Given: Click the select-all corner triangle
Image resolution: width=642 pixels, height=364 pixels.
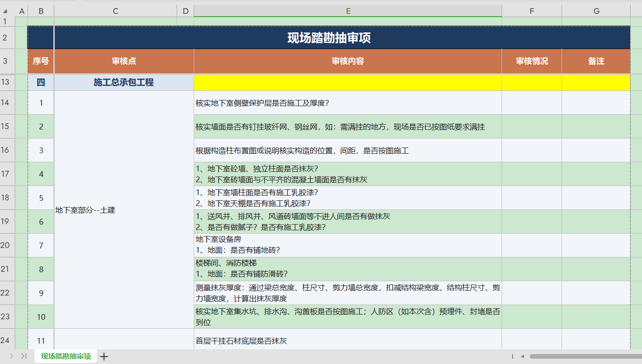Looking at the screenshot, I should pos(5,11).
